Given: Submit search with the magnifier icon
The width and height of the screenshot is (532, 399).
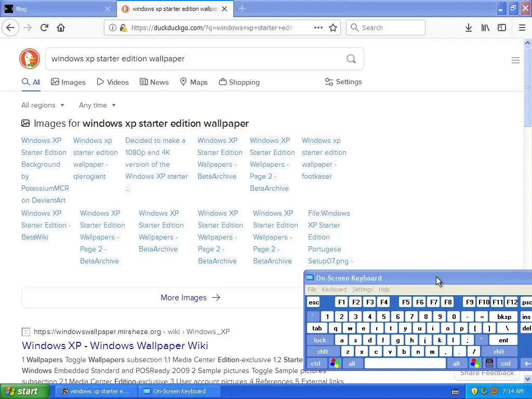Looking at the screenshot, I should [351, 59].
